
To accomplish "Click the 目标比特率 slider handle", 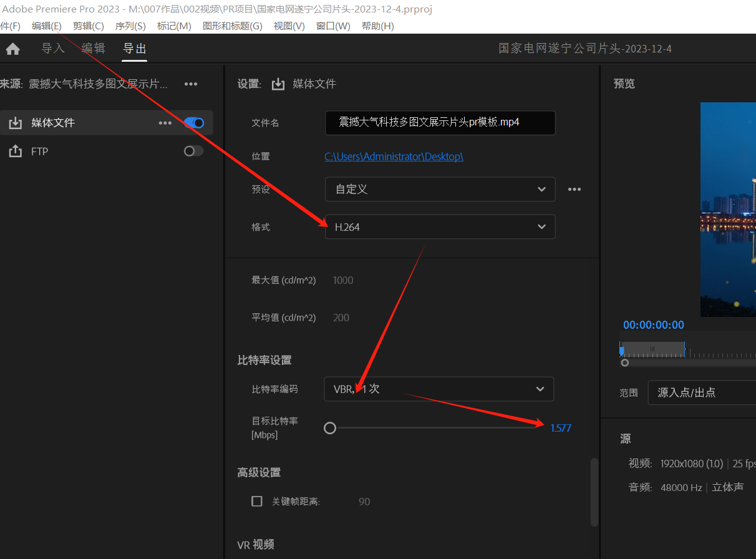I will [x=330, y=428].
